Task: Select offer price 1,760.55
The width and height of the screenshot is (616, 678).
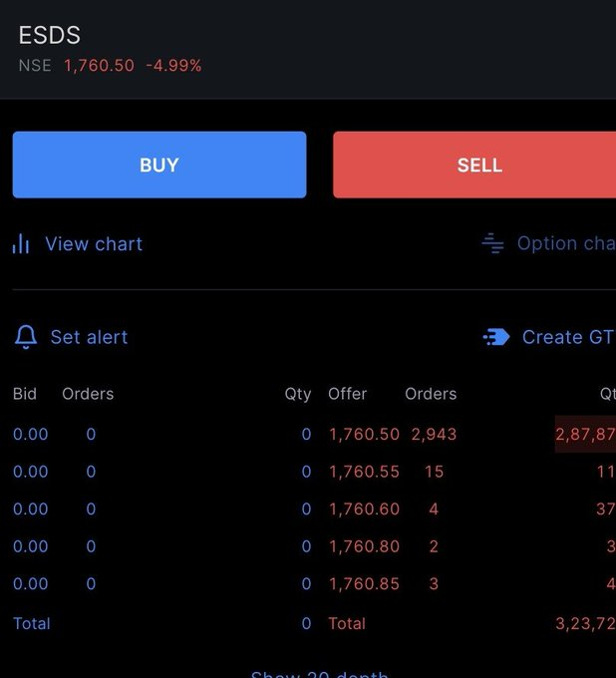Action: tap(365, 472)
